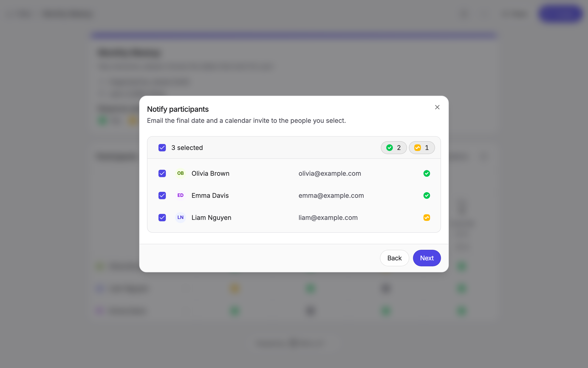Screen dimensions: 588x368
Task: Click the yellow 'if need be' badge showing 1
Action: [x=422, y=148]
